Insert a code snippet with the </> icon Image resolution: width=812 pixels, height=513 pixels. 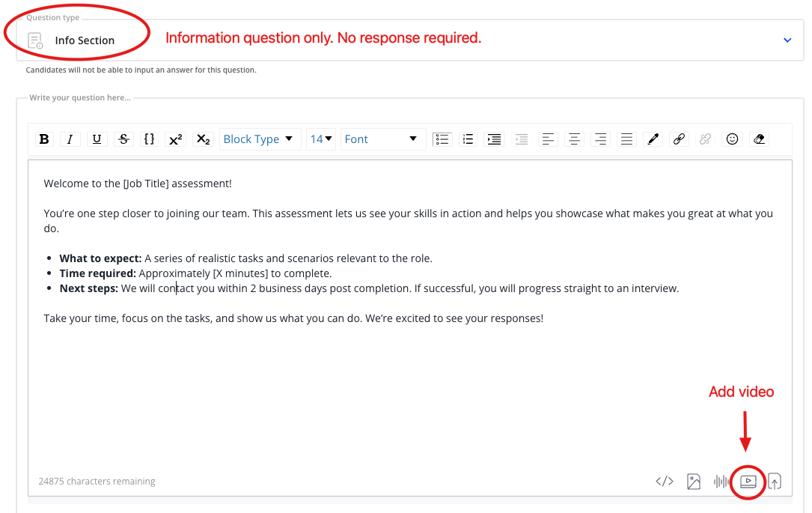point(665,482)
